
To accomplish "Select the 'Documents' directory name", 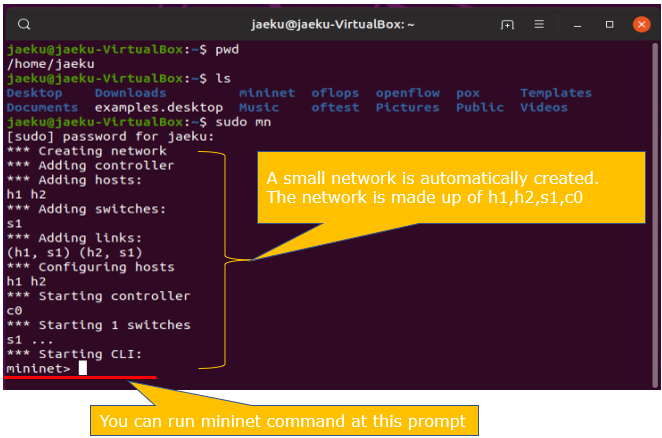I will point(42,107).
